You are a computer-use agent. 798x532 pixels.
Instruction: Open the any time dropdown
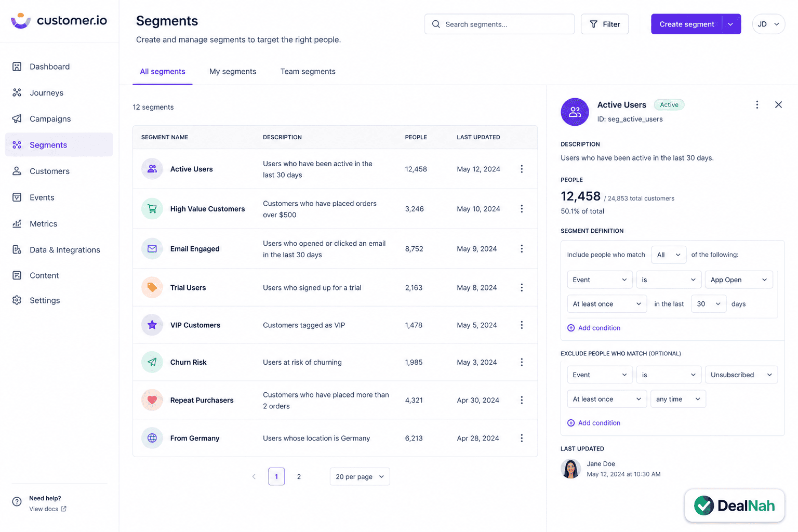click(x=679, y=399)
